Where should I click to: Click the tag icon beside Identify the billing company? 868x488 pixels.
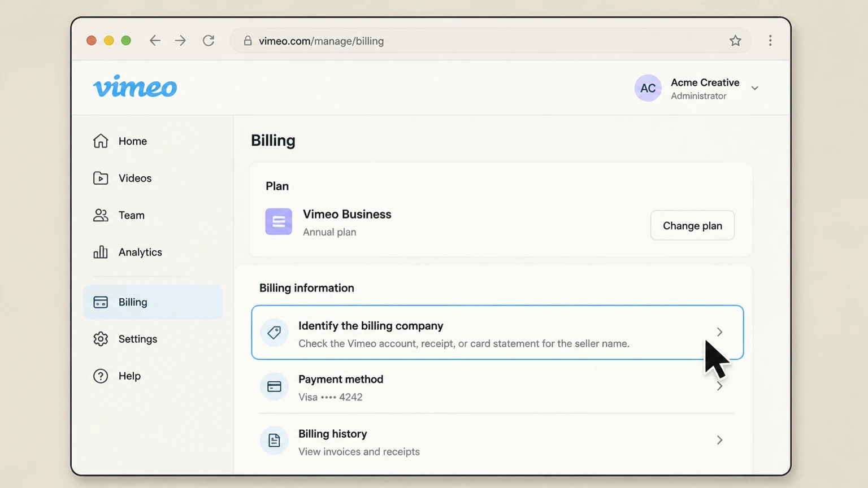[x=274, y=332]
